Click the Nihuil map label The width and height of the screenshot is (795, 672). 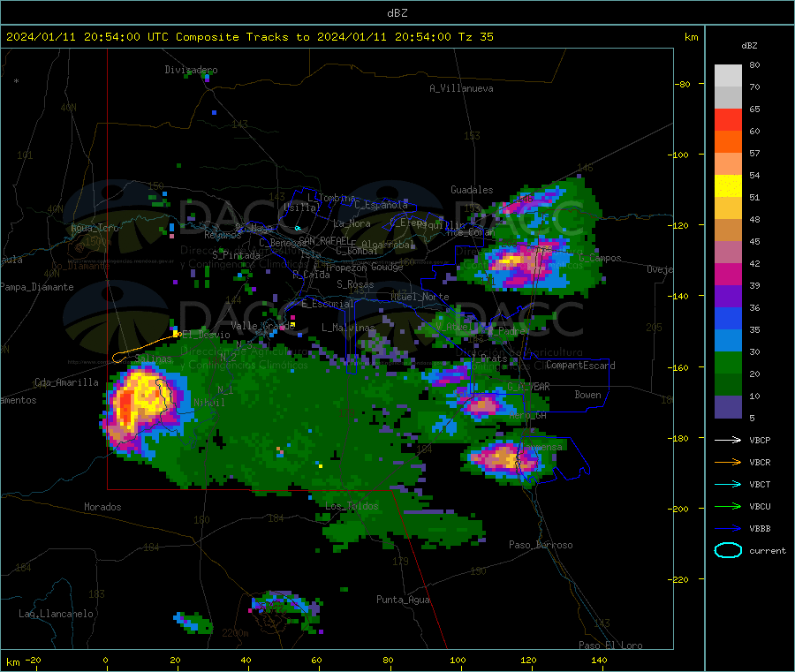[208, 403]
